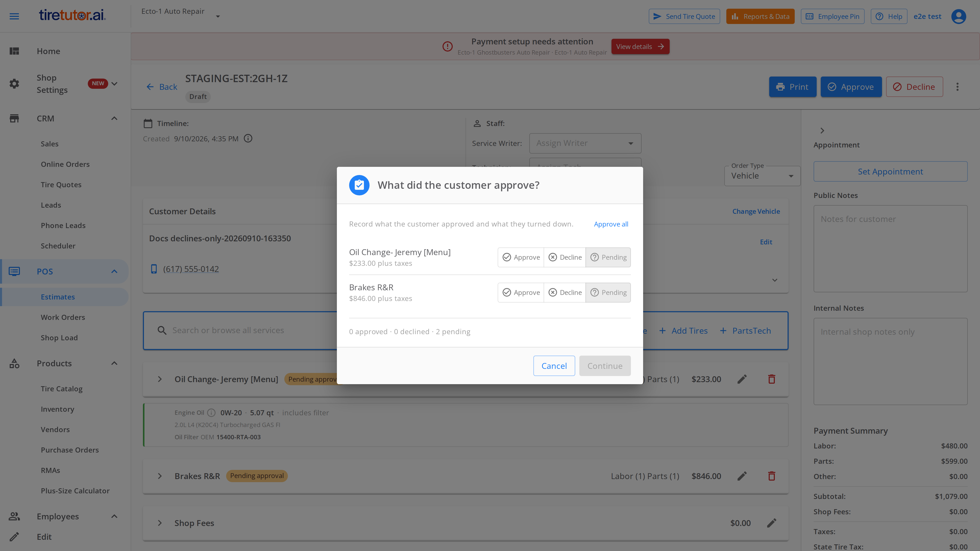The image size is (980, 551).
Task: Delete the Brakes R&R service
Action: click(x=771, y=476)
